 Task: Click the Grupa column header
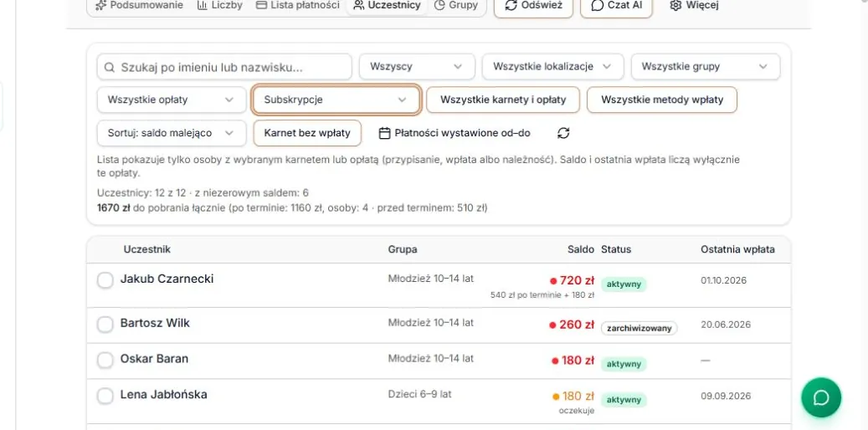click(x=403, y=249)
